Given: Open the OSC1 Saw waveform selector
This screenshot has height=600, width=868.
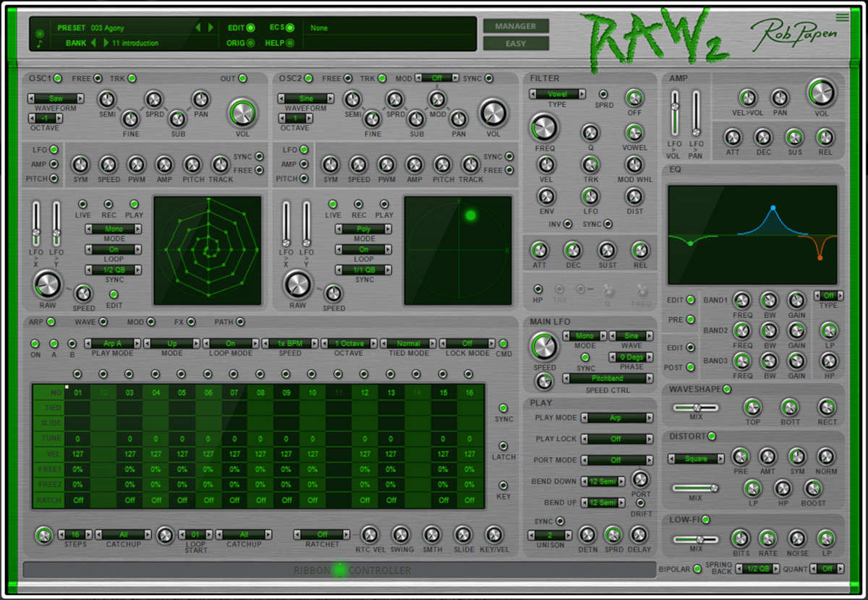Looking at the screenshot, I should [56, 98].
